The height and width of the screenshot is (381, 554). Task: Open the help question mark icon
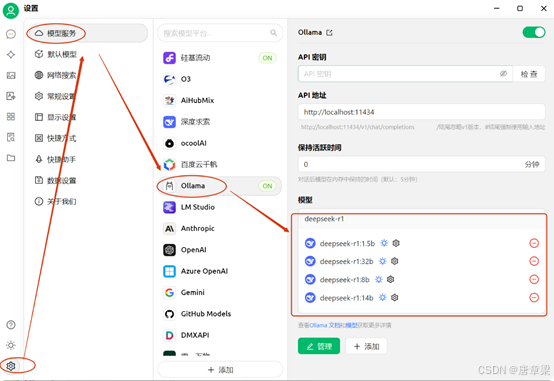(11, 324)
